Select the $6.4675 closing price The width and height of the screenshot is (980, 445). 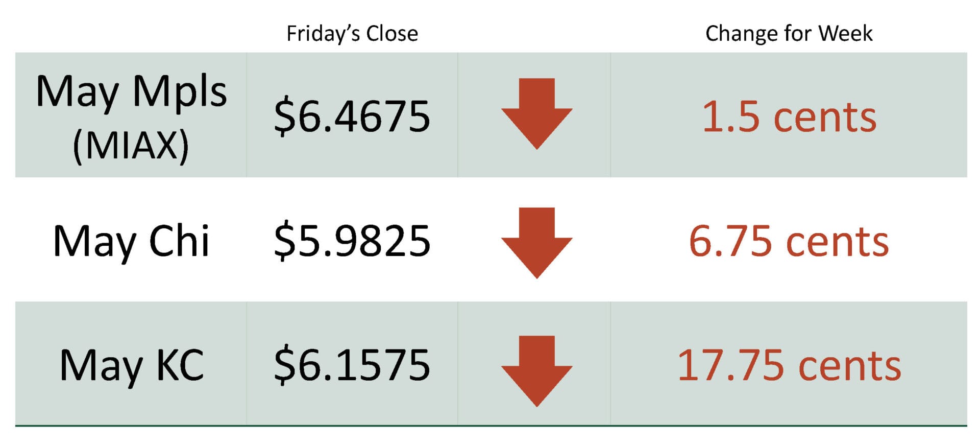point(352,116)
